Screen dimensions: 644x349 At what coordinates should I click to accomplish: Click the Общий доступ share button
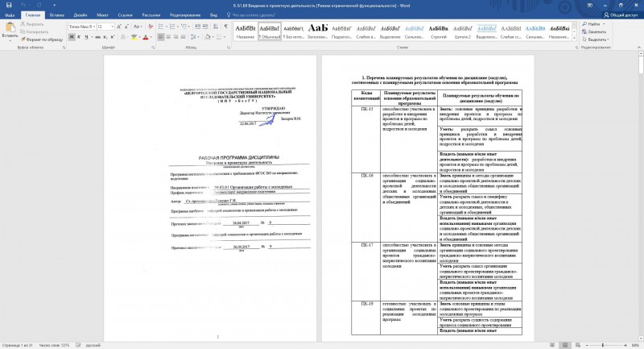(621, 15)
